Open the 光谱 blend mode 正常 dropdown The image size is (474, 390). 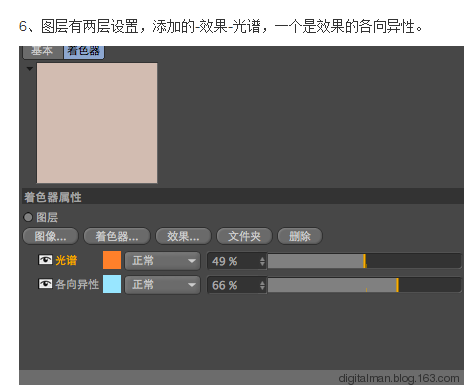(162, 261)
